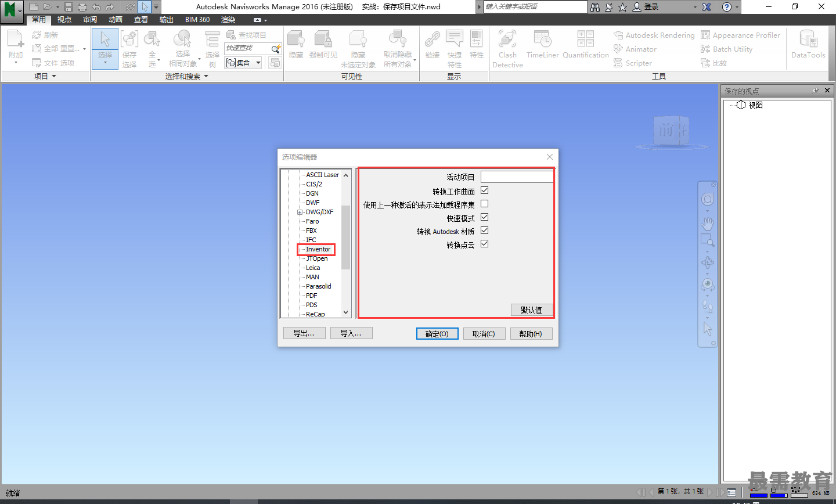Click the 导出... export button
This screenshot has height=504, width=836.
[x=304, y=333]
